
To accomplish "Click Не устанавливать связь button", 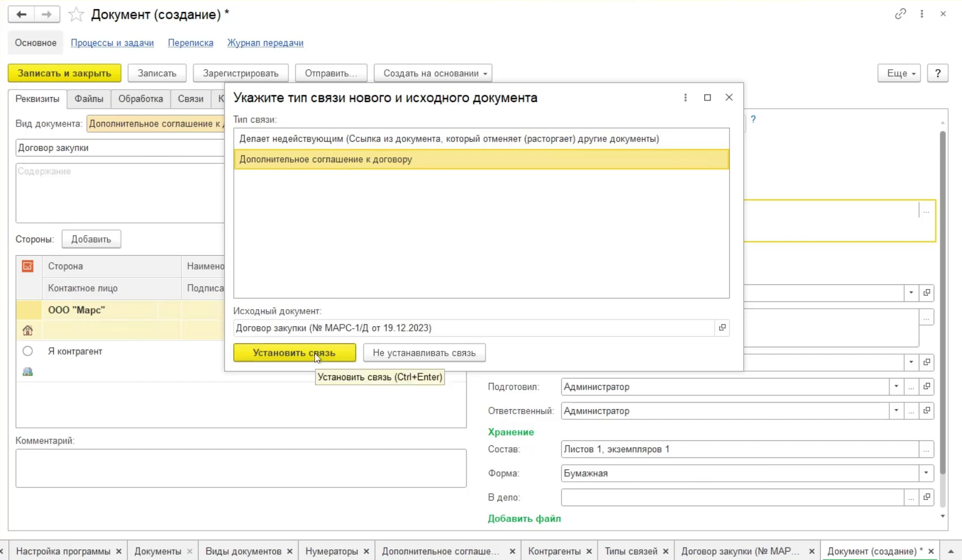I will pyautogui.click(x=424, y=353).
